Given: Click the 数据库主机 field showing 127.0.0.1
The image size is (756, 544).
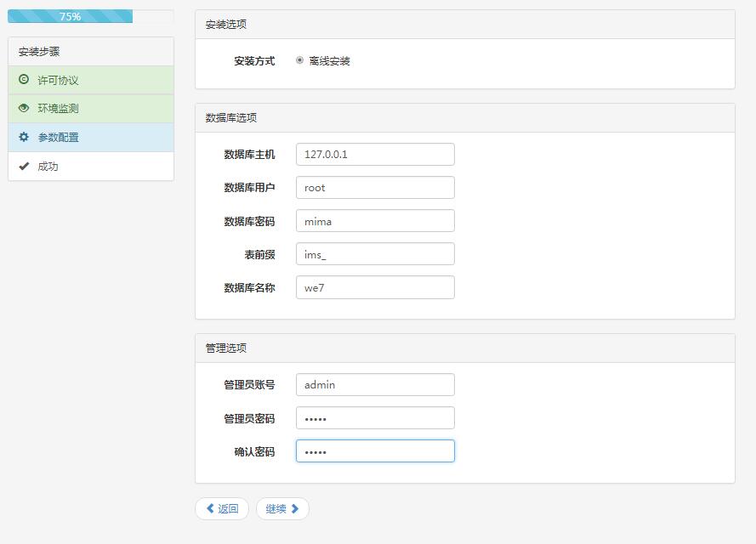Looking at the screenshot, I should click(375, 154).
